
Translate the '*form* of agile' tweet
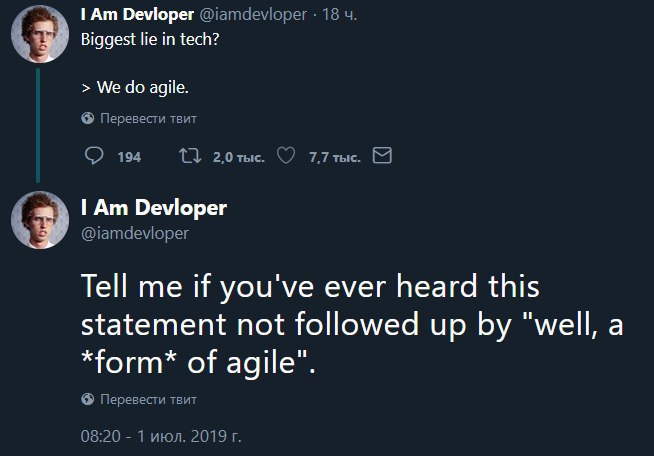148,399
